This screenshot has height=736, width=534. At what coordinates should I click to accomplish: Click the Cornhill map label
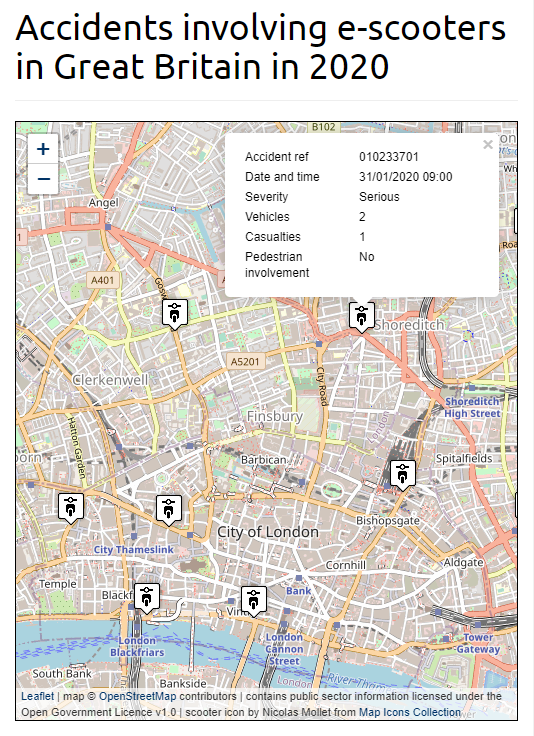tap(346, 565)
